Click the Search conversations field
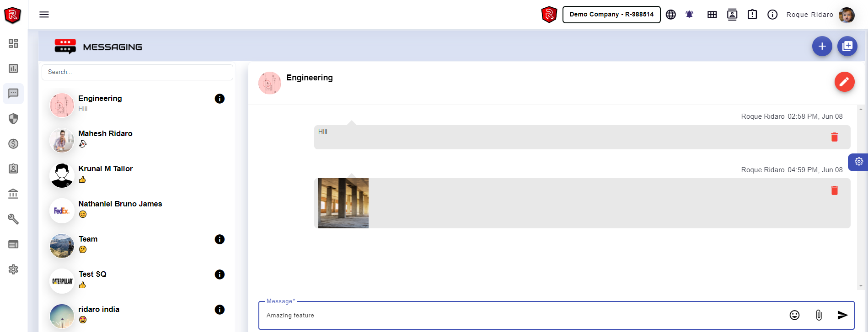The image size is (868, 332). click(x=137, y=72)
